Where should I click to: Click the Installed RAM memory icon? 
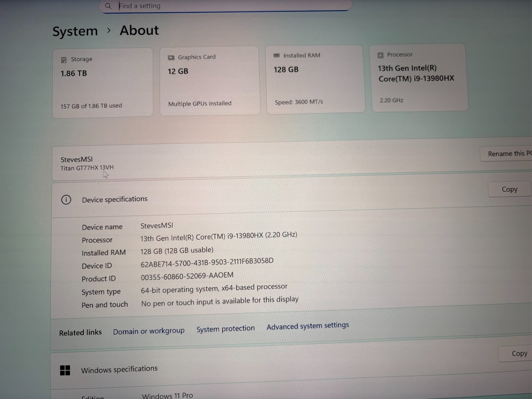pos(276,56)
